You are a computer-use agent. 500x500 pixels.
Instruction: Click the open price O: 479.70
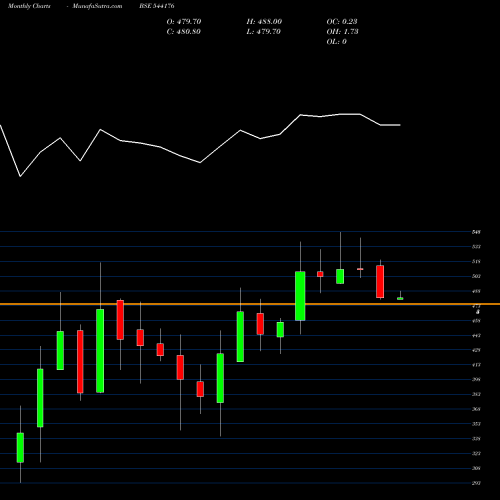click(x=184, y=21)
